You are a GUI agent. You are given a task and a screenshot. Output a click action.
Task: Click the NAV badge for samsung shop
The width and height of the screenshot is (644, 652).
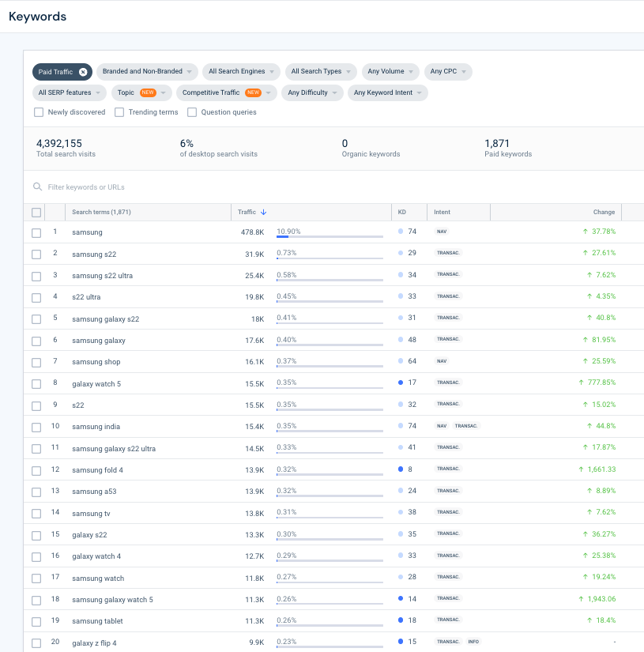tap(442, 361)
